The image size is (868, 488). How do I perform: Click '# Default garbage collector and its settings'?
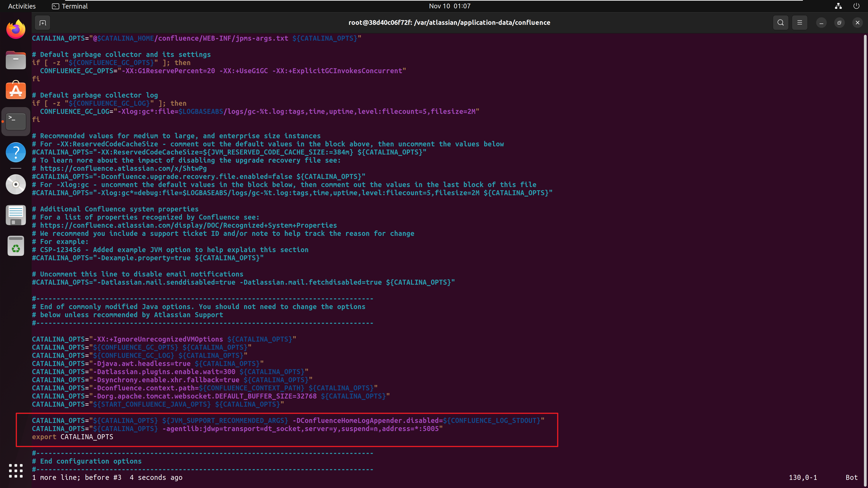121,54
